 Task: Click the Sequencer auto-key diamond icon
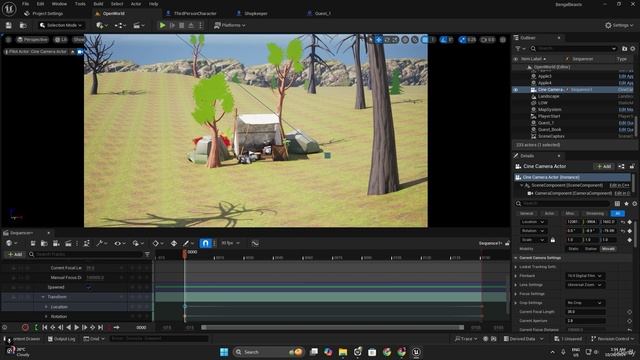[x=174, y=243]
